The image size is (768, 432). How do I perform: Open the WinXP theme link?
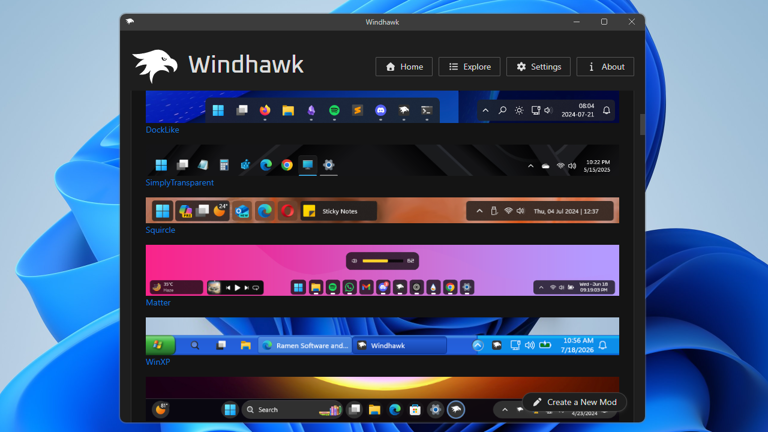(158, 362)
